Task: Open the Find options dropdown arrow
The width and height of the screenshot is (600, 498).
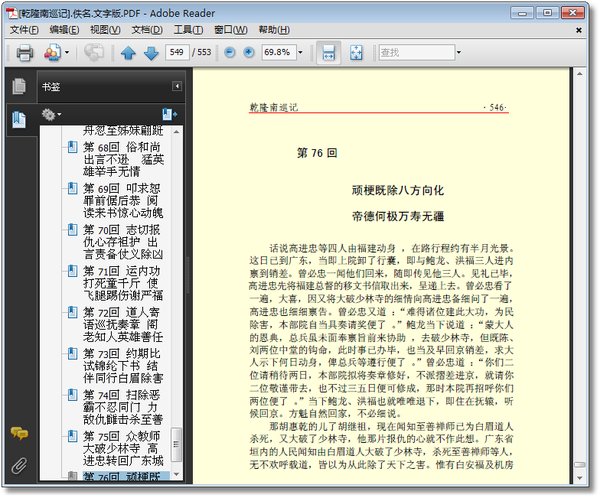Action: click(459, 52)
